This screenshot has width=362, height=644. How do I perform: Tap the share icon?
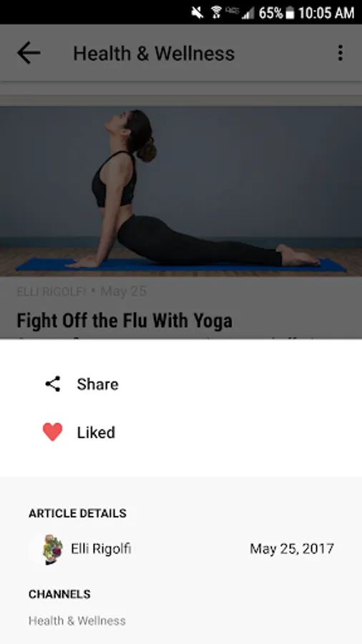(x=52, y=384)
